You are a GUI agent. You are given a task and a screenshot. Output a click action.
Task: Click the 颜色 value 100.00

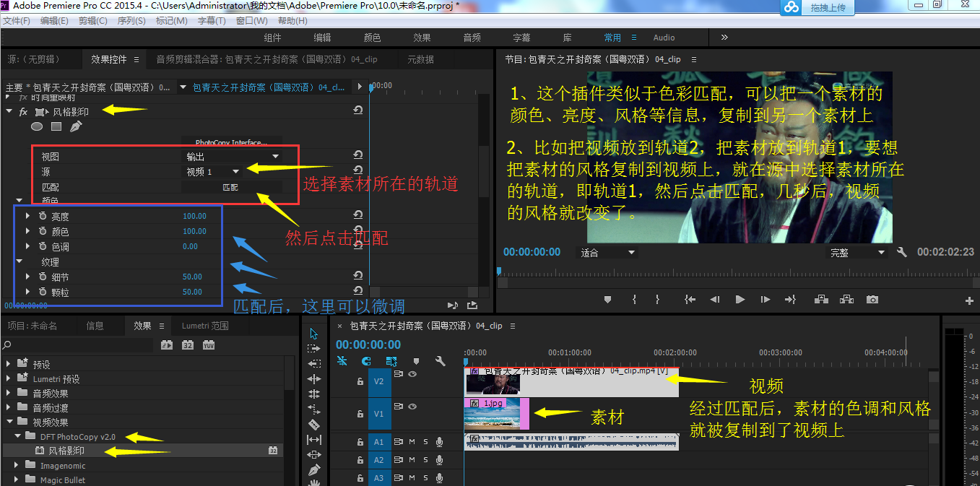click(x=194, y=231)
